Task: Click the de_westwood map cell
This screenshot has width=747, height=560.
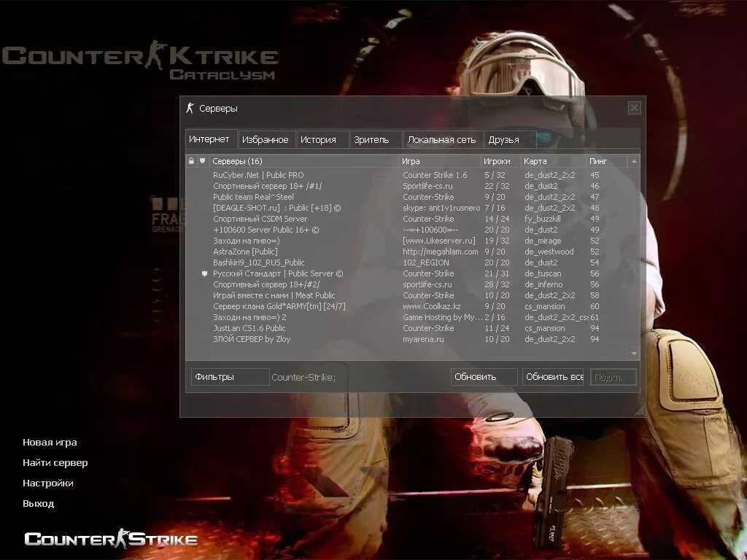Action: click(x=549, y=252)
